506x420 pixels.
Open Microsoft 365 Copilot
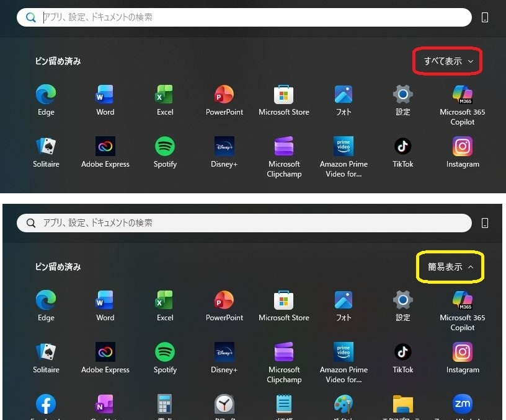tap(462, 93)
